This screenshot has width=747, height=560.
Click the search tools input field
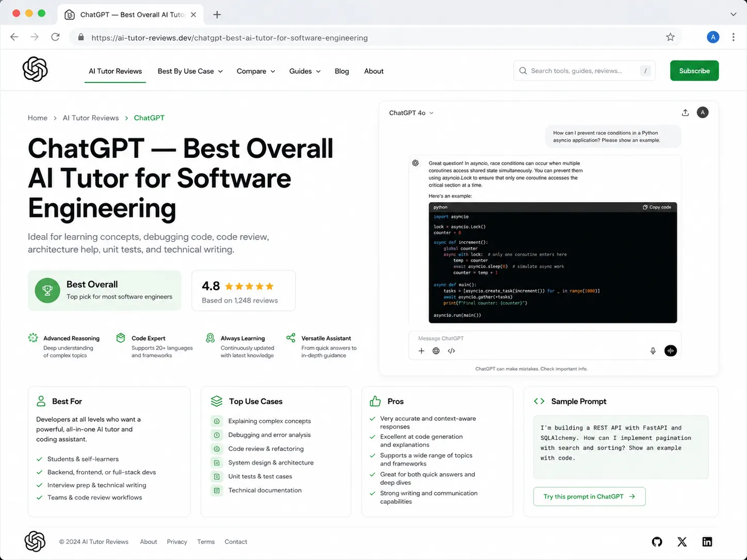(x=584, y=71)
